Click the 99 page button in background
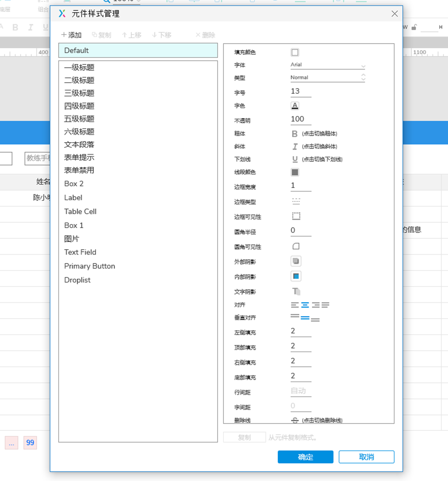 pyautogui.click(x=30, y=443)
